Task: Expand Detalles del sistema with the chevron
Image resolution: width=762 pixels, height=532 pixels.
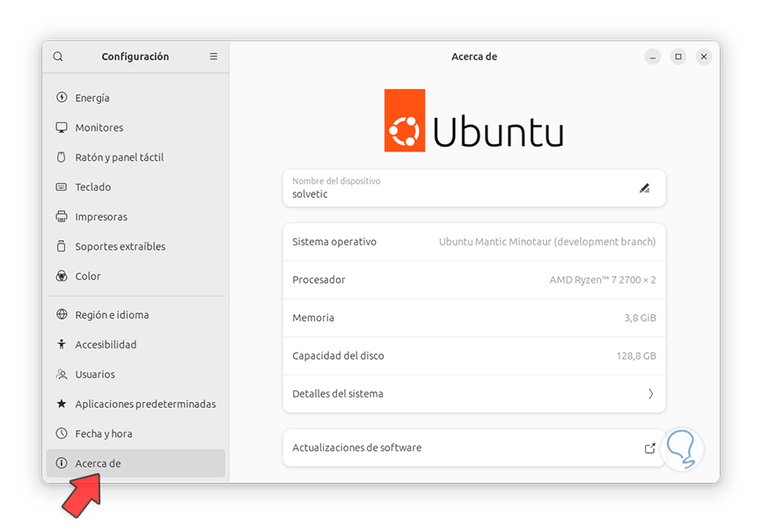Action: (650, 394)
